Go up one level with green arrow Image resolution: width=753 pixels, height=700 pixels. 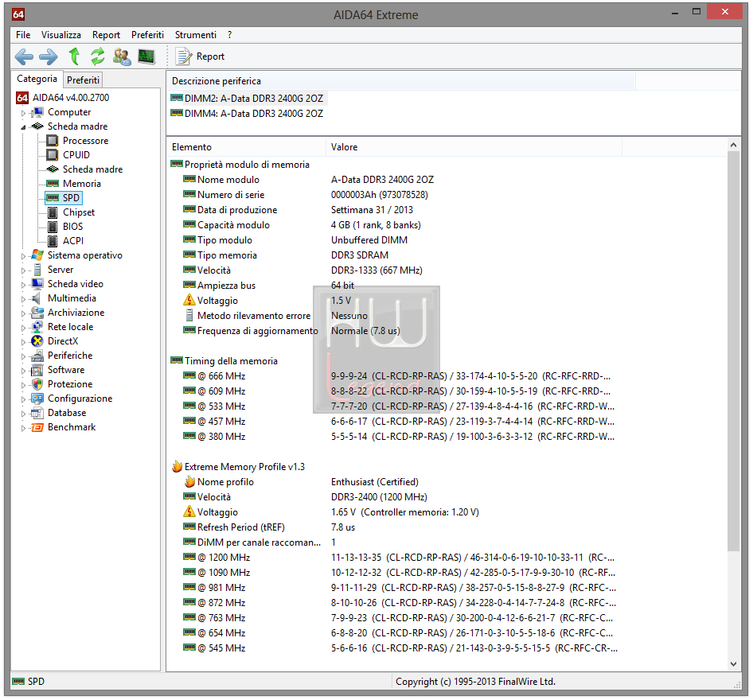pyautogui.click(x=74, y=56)
